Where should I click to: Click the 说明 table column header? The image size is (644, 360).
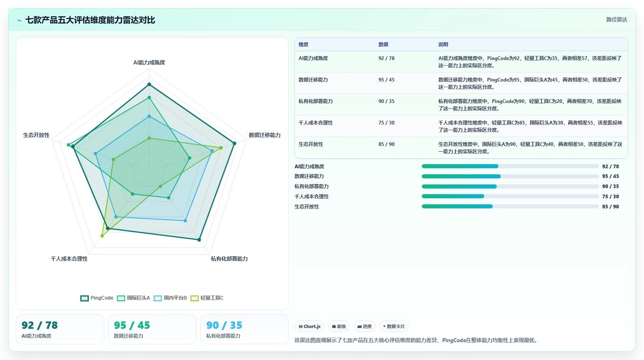click(x=443, y=45)
